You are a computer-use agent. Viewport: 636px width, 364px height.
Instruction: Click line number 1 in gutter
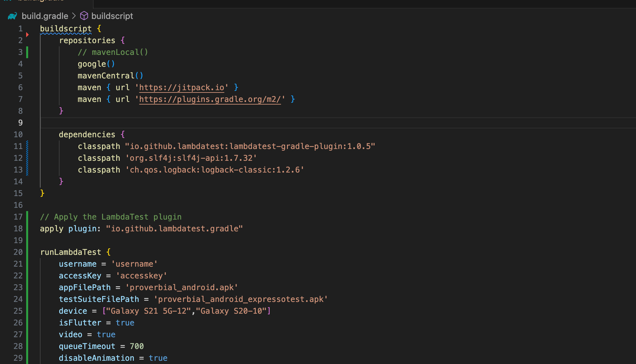pos(20,29)
